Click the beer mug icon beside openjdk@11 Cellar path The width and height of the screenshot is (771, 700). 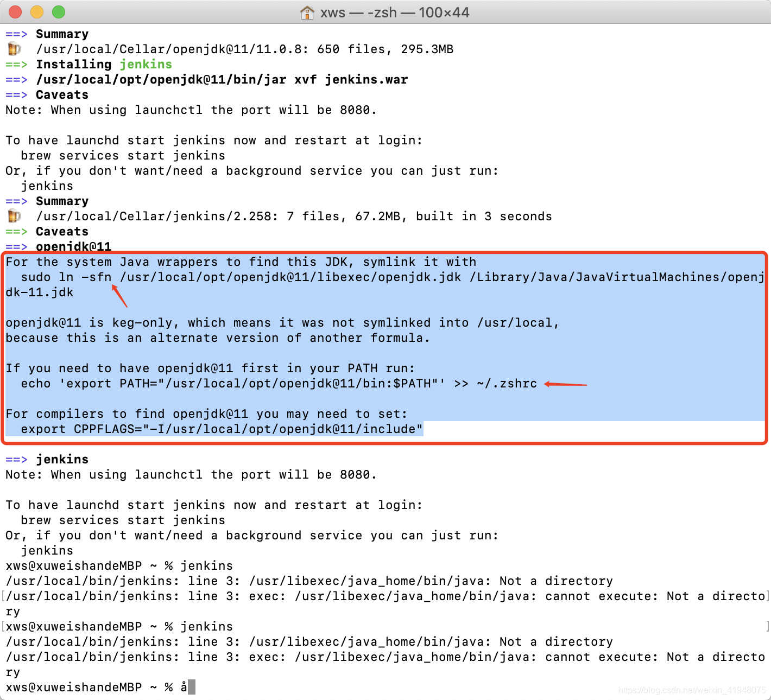click(14, 49)
